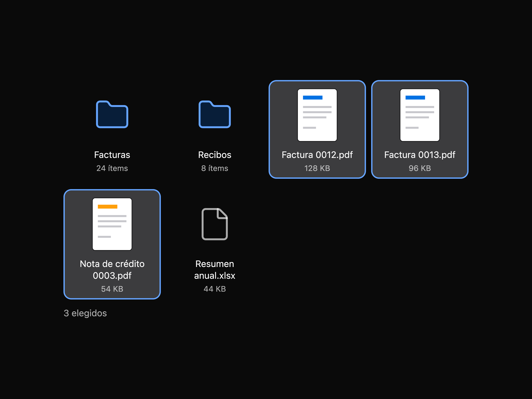Click the 54 KB size label
Image resolution: width=532 pixels, height=399 pixels.
(112, 289)
